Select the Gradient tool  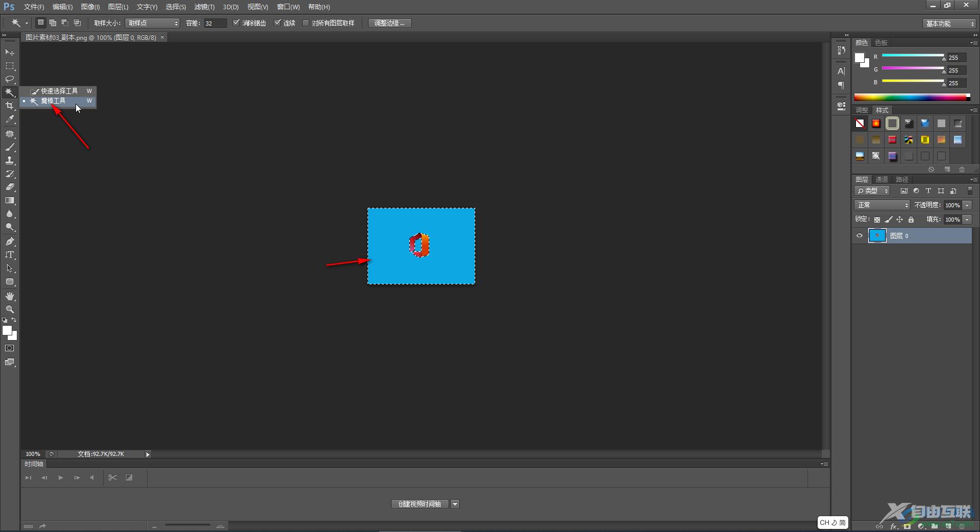click(x=10, y=201)
